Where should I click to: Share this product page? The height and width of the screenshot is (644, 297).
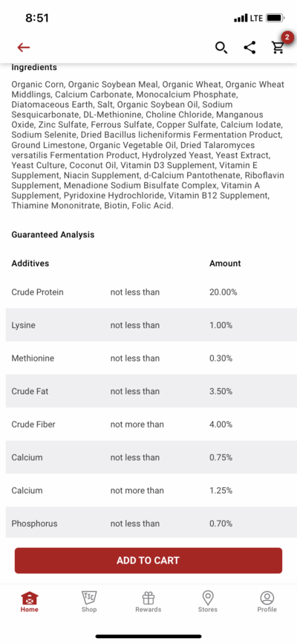click(249, 48)
